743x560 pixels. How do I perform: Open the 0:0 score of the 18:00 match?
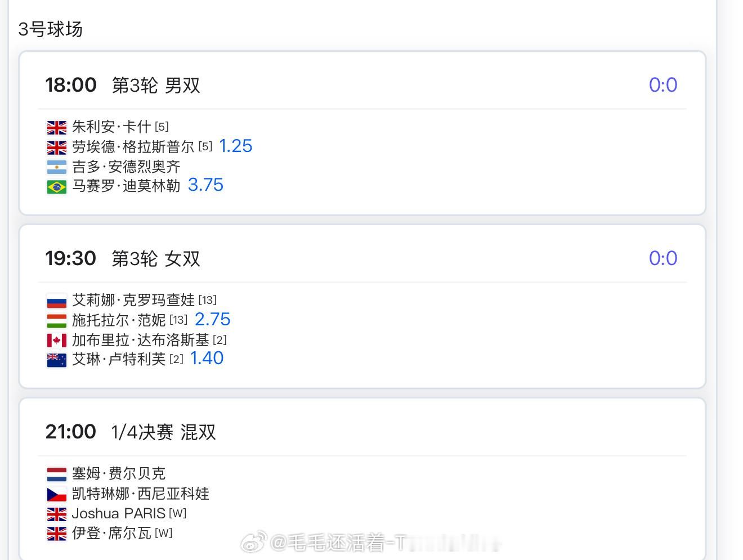663,85
